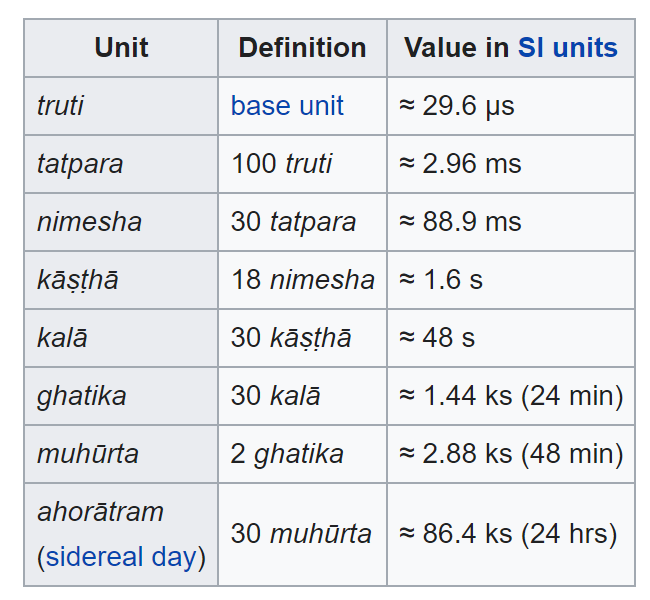
Task: Select the truti unit cell
Action: pos(121,106)
